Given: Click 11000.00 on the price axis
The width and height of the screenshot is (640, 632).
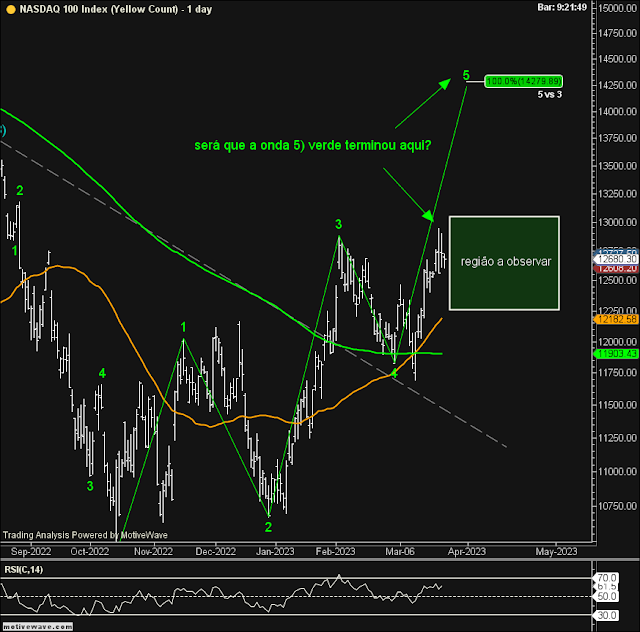Looking at the screenshot, I should click(618, 472).
